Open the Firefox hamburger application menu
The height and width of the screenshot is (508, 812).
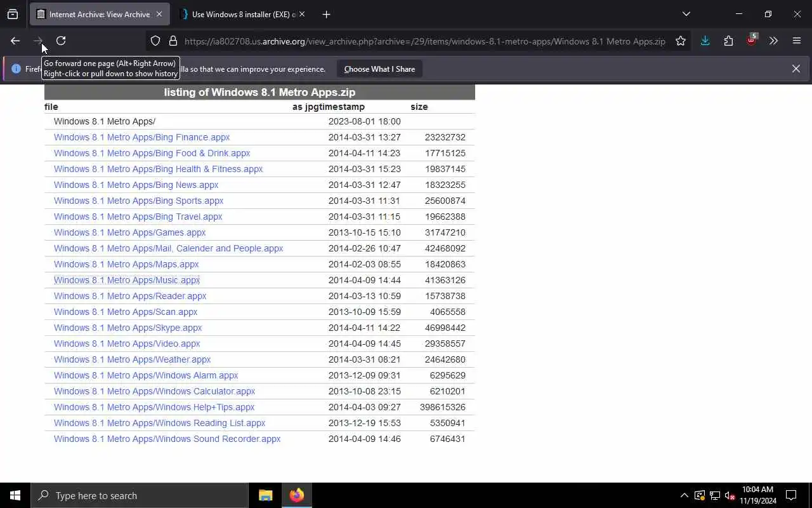click(x=797, y=41)
